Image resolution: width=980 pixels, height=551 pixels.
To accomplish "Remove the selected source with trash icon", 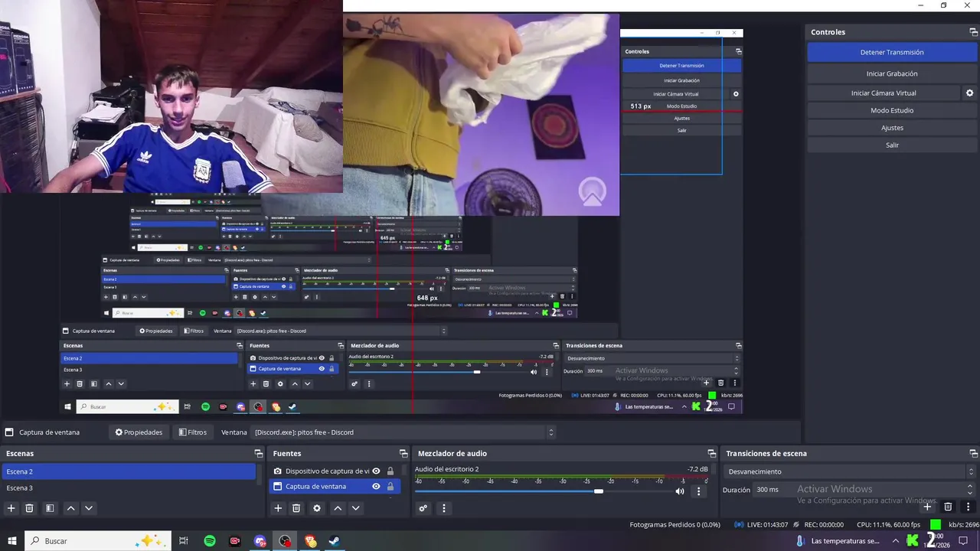I will (296, 508).
